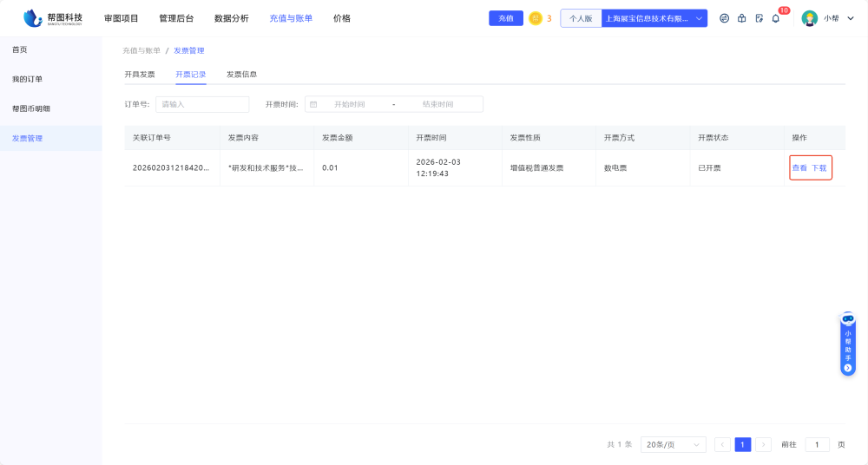This screenshot has width=868, height=465.
Task: Click the 小帮 user avatar
Action: [810, 18]
